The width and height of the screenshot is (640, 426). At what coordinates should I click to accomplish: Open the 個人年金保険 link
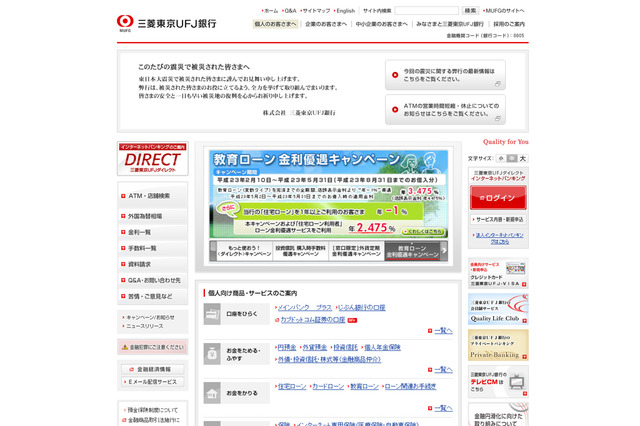(382, 347)
